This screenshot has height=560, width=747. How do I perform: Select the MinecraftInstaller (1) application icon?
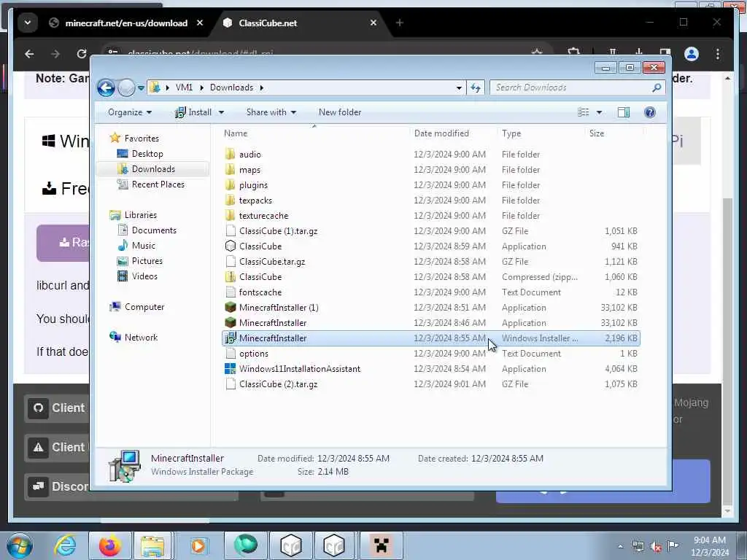[x=231, y=307]
